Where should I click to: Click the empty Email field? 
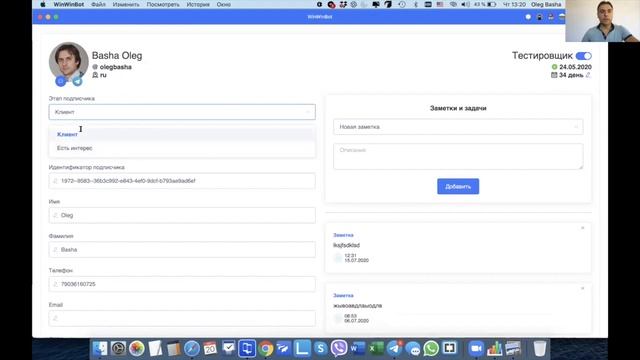click(182, 318)
